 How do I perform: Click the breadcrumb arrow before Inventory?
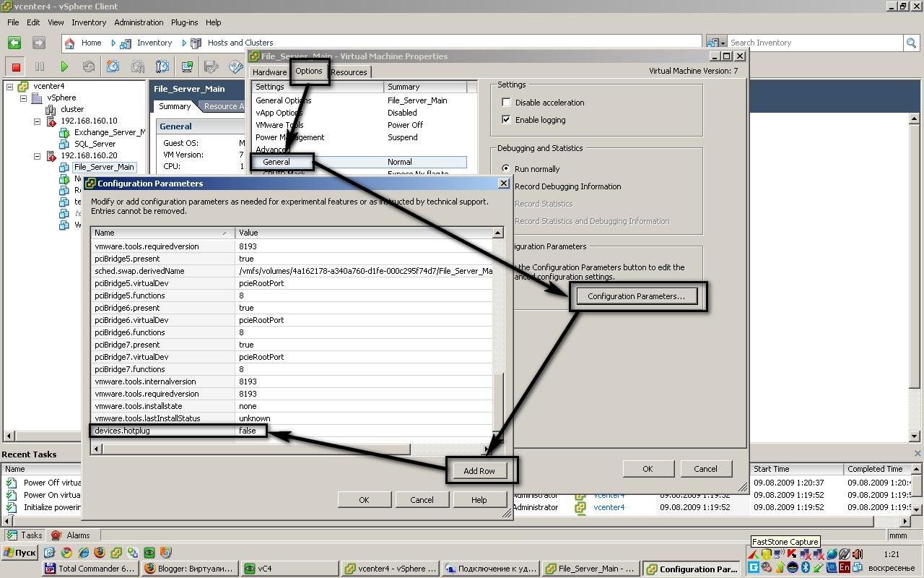113,43
